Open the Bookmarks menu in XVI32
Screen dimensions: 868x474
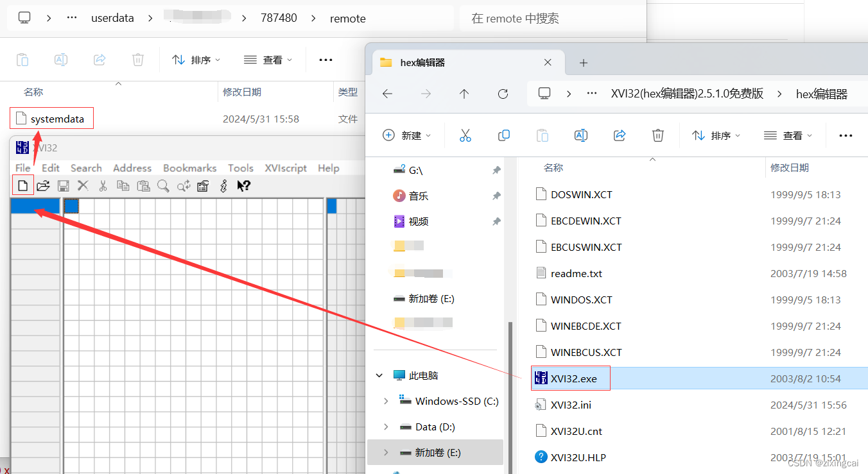[189, 168]
